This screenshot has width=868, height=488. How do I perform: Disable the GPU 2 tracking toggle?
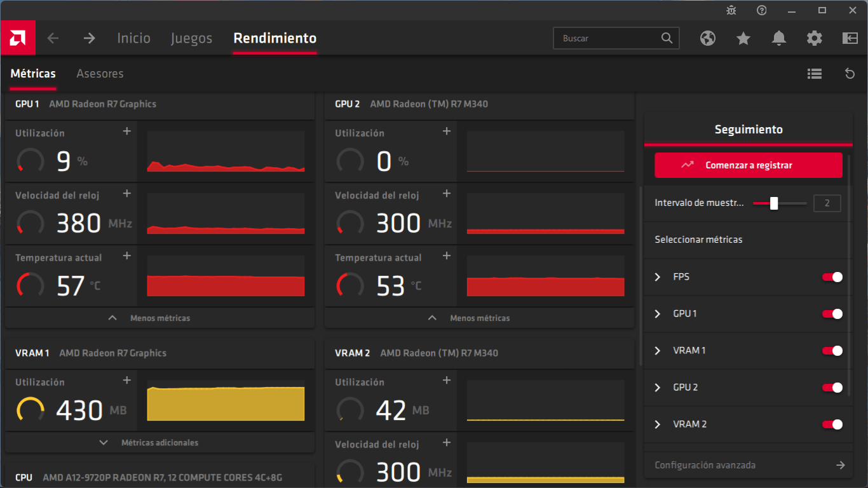click(x=832, y=388)
